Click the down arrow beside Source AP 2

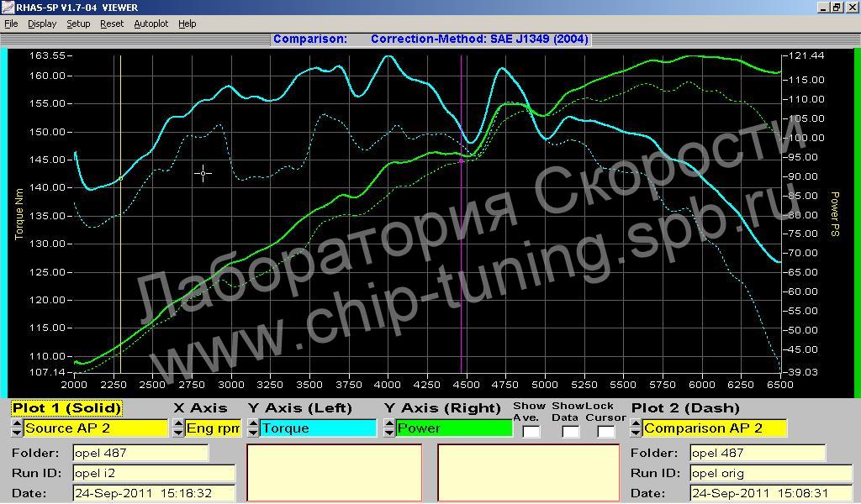tap(17, 432)
